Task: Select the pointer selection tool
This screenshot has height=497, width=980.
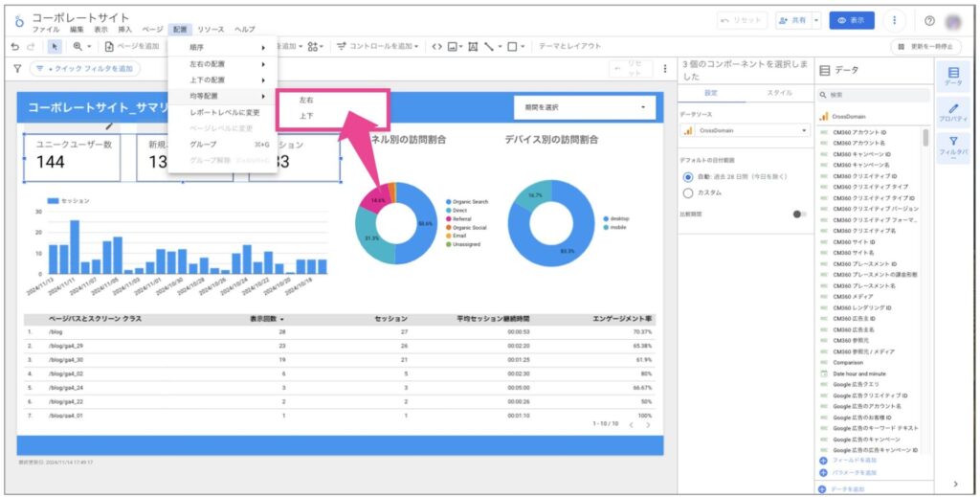Action: tap(55, 46)
